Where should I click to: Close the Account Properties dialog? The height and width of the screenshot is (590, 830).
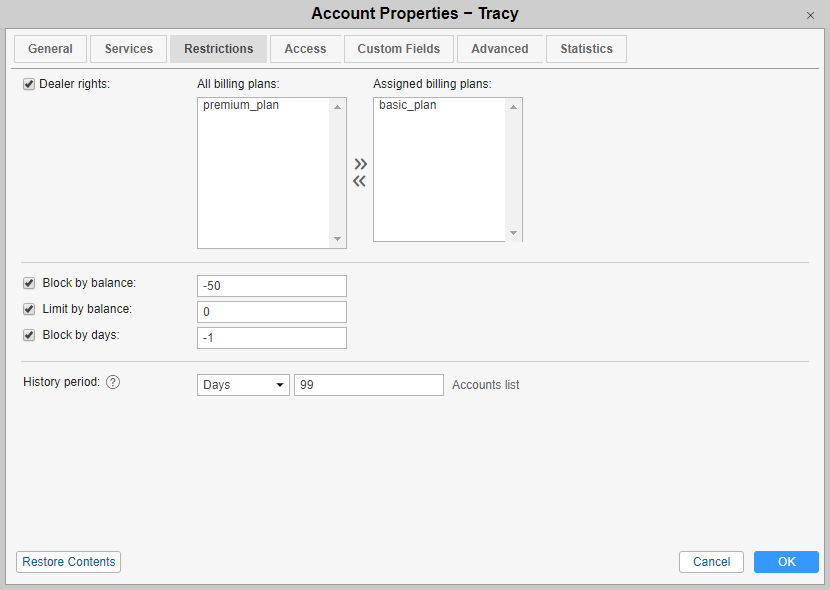coord(810,15)
